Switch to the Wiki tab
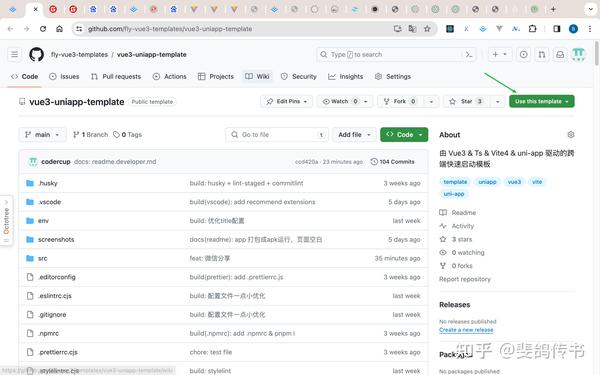The height and width of the screenshot is (375, 600). pos(258,77)
